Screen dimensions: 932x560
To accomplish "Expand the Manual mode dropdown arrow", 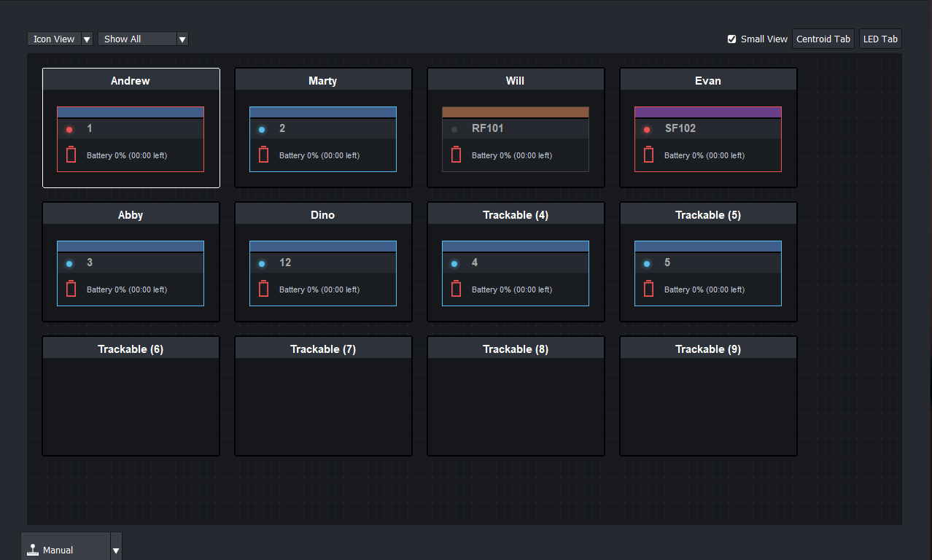I will [x=114, y=546].
